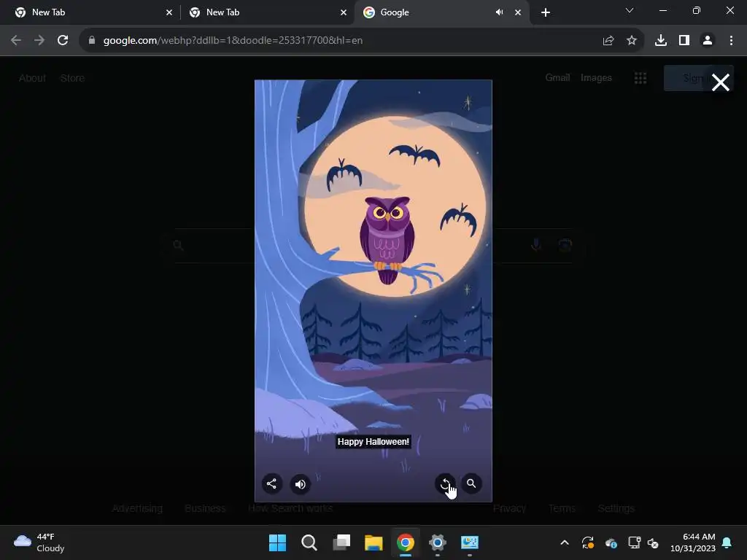Click Chrome icon in taskbar
The height and width of the screenshot is (560, 747).
406,542
